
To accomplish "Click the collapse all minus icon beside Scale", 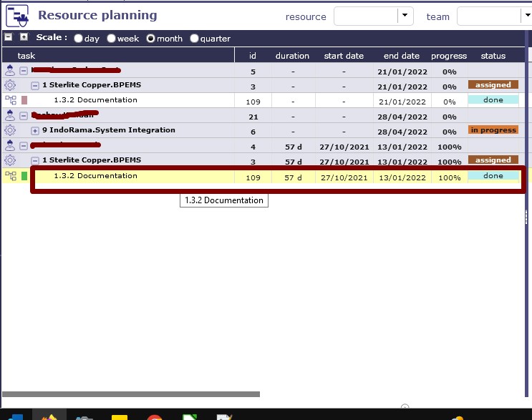I will pos(9,38).
